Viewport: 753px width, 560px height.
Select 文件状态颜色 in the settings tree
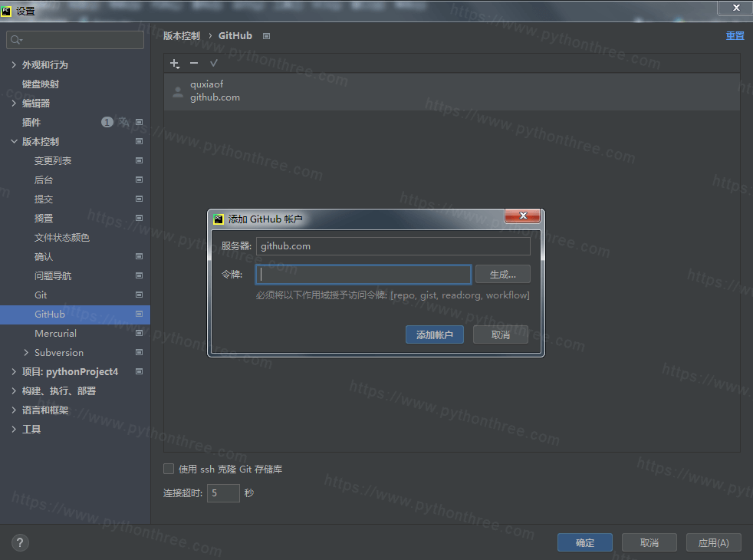(x=62, y=238)
